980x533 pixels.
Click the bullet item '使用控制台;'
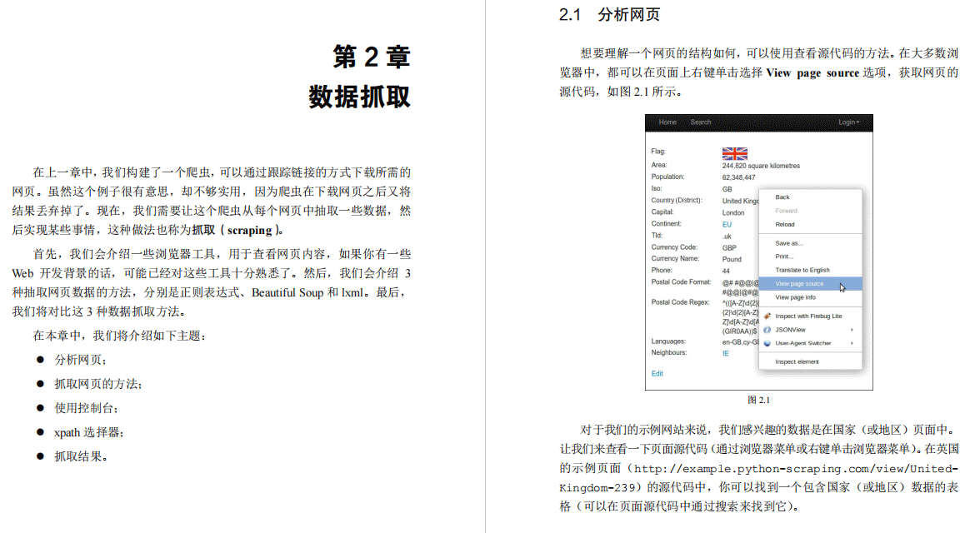pyautogui.click(x=87, y=409)
